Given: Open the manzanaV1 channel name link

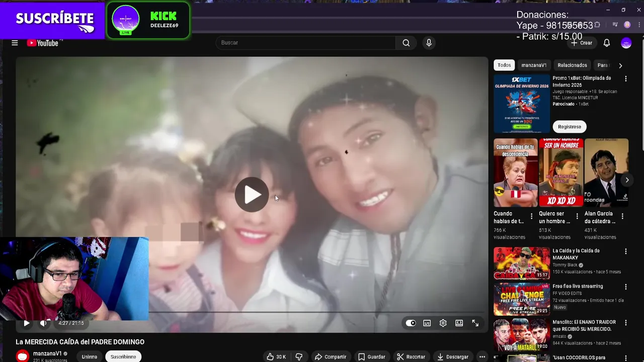Looking at the screenshot, I should 47,353.
